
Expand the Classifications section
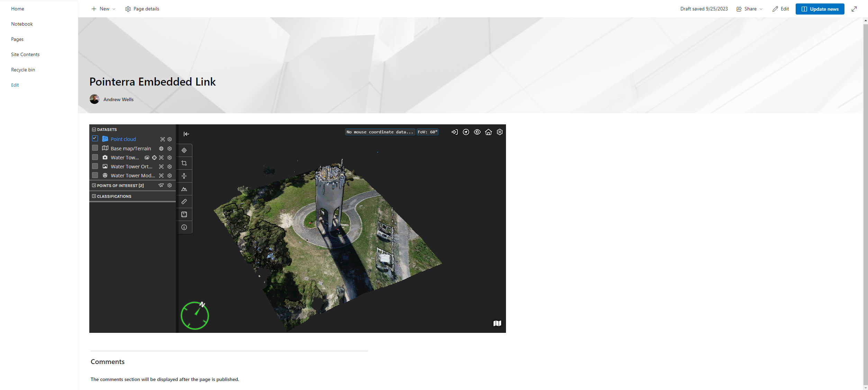tap(94, 196)
